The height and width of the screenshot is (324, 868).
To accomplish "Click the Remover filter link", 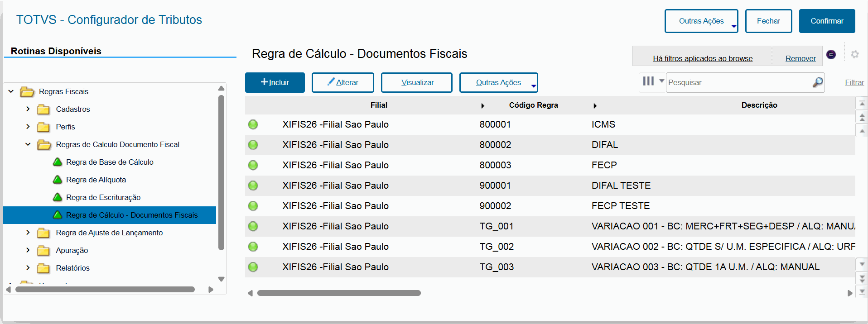I will coord(800,58).
